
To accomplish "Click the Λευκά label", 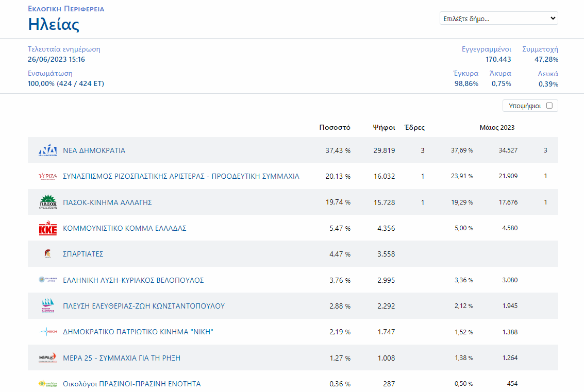I will click(548, 74).
